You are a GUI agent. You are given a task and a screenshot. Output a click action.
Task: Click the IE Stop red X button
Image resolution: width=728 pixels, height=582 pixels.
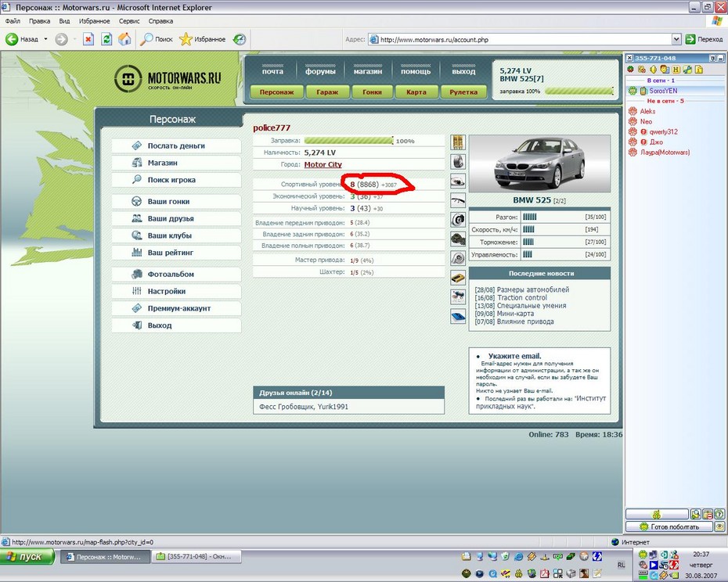(88, 39)
